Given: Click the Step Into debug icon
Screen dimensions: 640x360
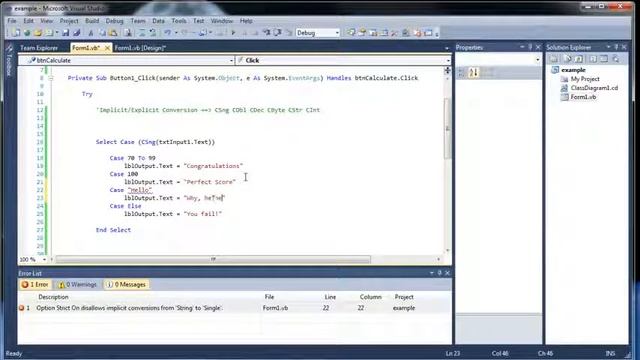Looking at the screenshot, I should (x=266, y=33).
